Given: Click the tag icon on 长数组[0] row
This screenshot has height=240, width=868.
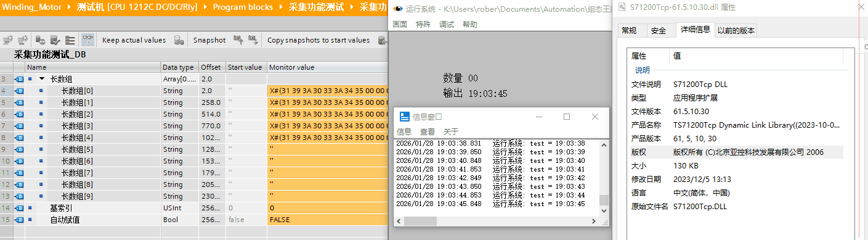Looking at the screenshot, I should point(19,91).
